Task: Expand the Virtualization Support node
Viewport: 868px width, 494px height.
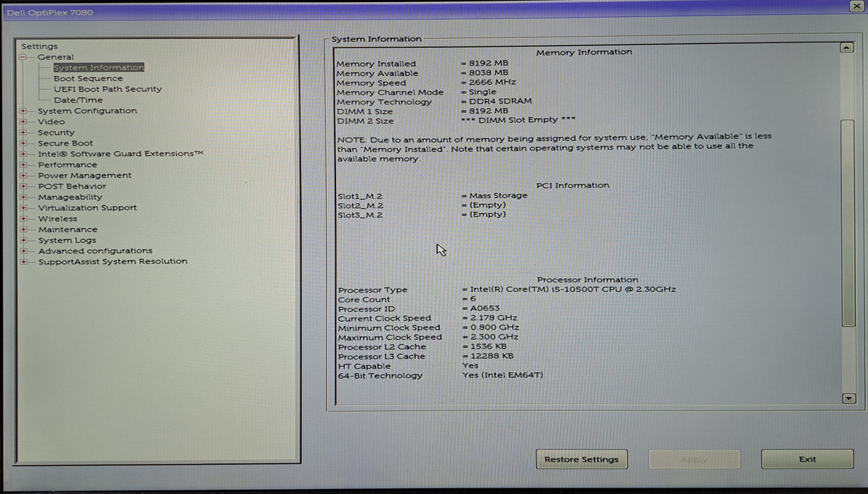Action: pyautogui.click(x=23, y=207)
